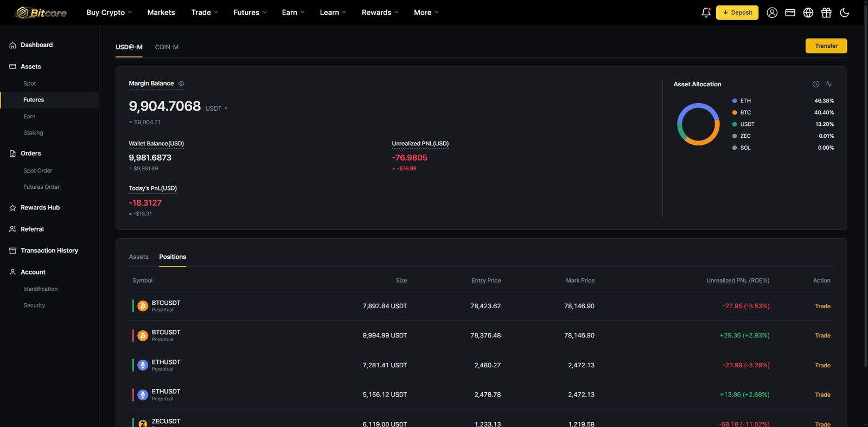Image resolution: width=868 pixels, height=427 pixels.
Task: Click the Bitcore logo
Action: (x=41, y=12)
